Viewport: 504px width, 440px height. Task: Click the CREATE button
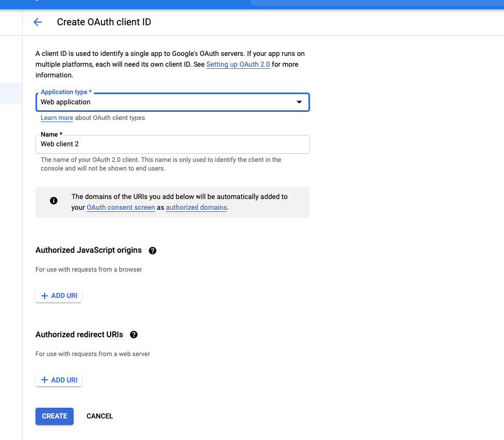54,416
